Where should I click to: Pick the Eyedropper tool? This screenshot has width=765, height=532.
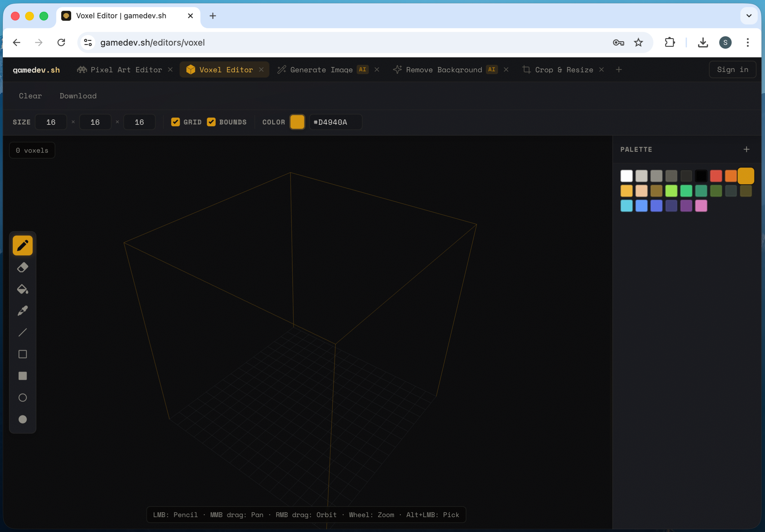click(x=22, y=311)
